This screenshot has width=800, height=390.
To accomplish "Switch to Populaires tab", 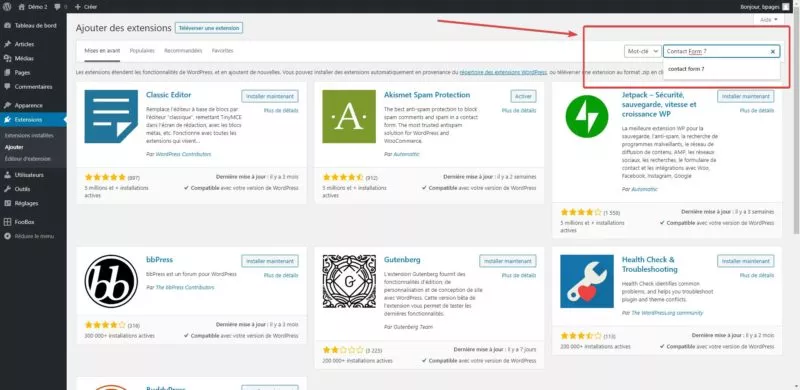I will tap(142, 51).
